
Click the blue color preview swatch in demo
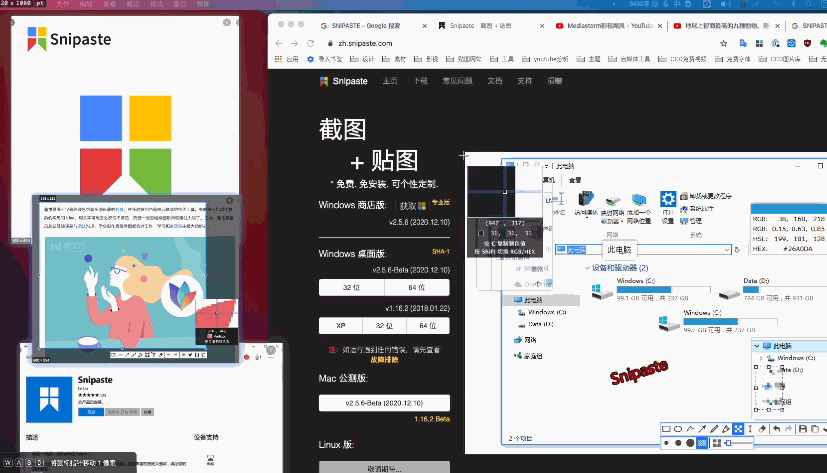[788, 209]
